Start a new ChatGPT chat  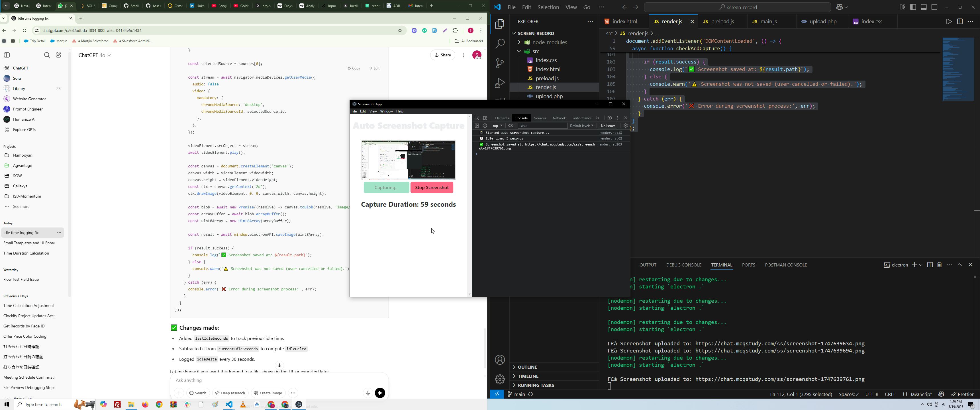tap(59, 55)
